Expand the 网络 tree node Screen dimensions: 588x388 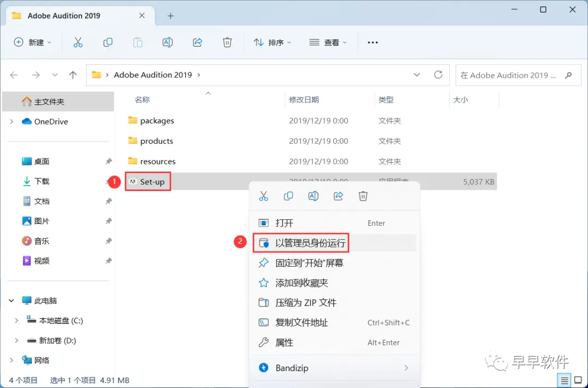[11, 360]
